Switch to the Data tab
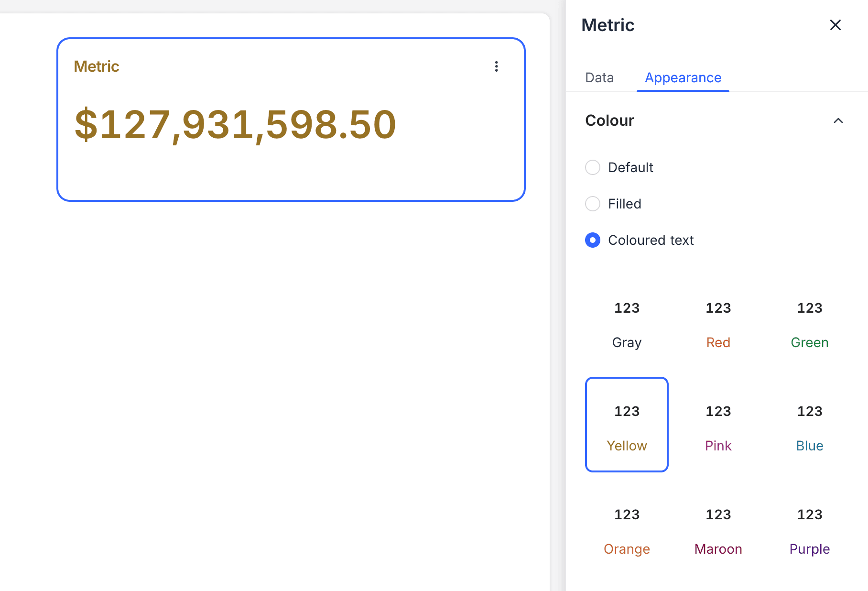868x591 pixels. tap(599, 77)
